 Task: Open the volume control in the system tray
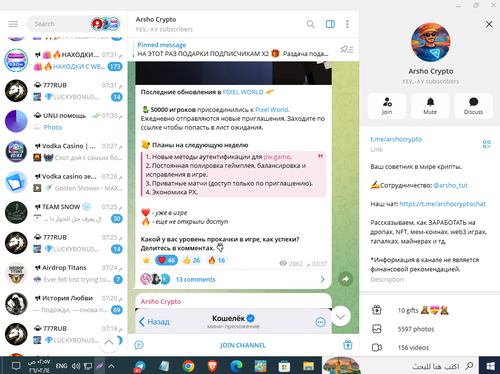pos(76,366)
